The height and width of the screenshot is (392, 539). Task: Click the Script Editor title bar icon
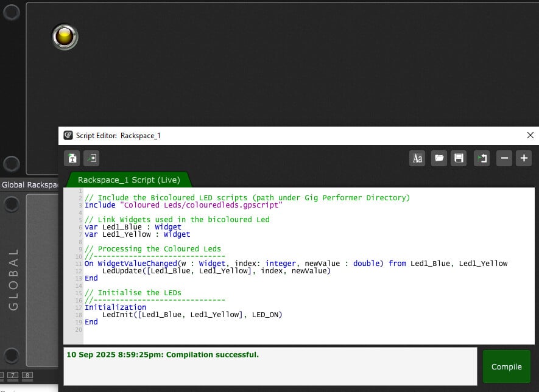point(68,135)
